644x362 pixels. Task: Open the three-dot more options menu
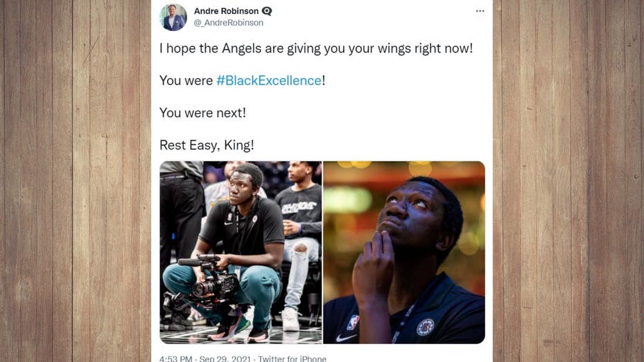click(x=480, y=11)
